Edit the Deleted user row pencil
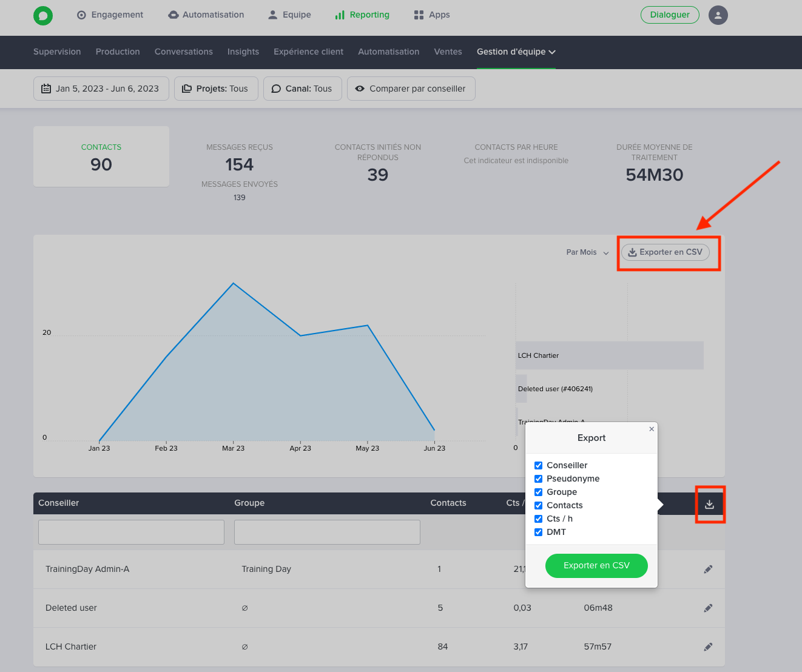 pyautogui.click(x=708, y=608)
